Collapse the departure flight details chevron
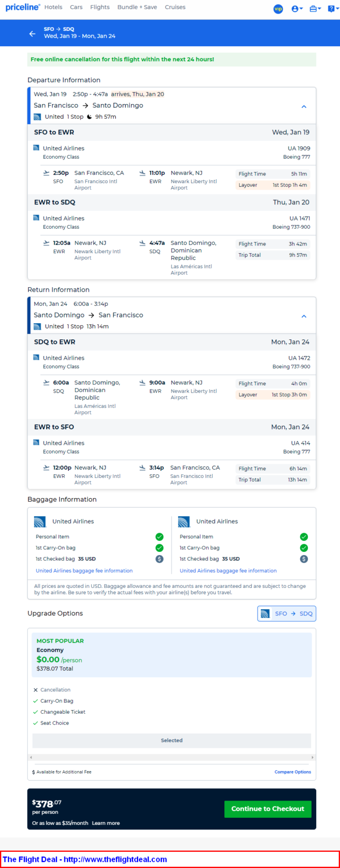This screenshot has height=868, width=340. coord(304,107)
